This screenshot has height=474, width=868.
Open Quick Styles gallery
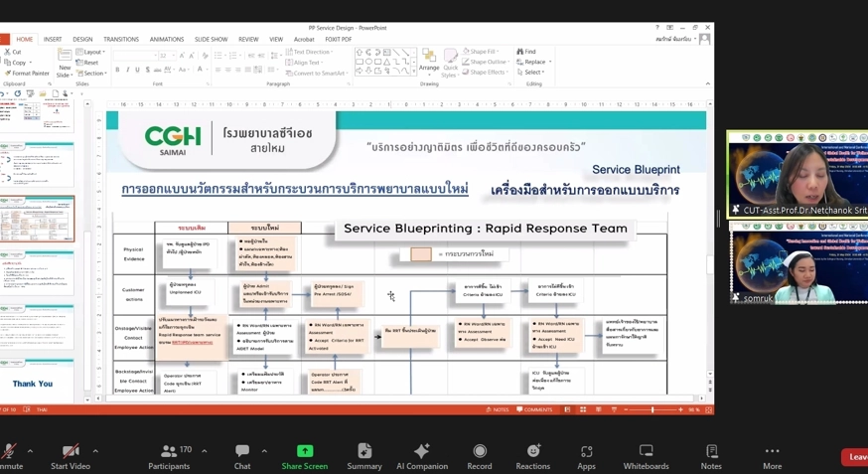(451, 64)
